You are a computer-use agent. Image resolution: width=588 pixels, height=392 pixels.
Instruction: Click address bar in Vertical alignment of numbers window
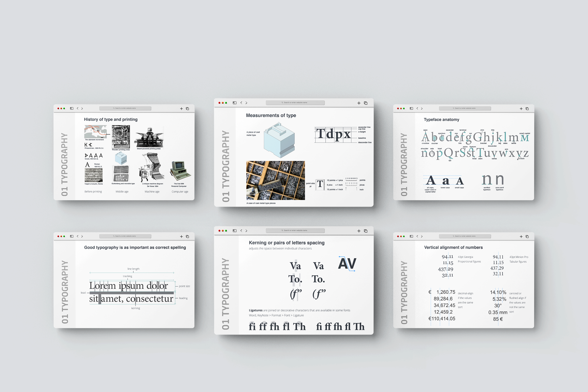click(465, 236)
